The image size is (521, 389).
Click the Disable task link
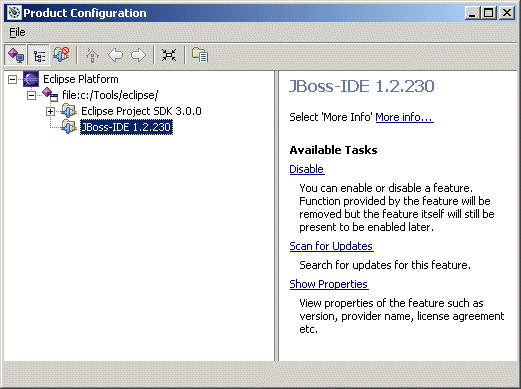click(307, 169)
